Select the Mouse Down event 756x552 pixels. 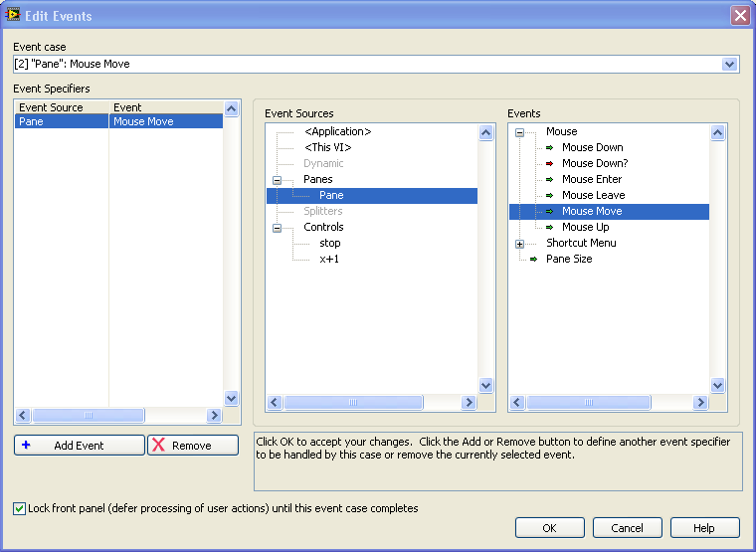(593, 147)
